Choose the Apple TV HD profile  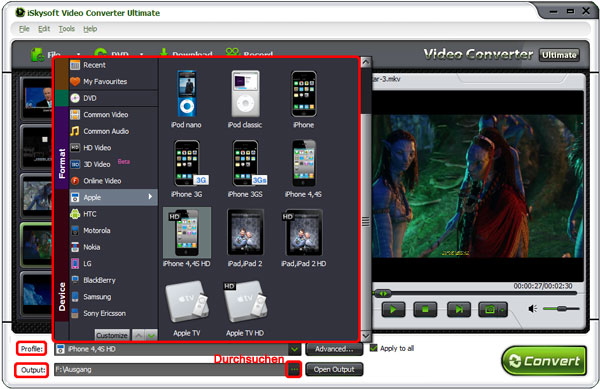click(x=245, y=308)
